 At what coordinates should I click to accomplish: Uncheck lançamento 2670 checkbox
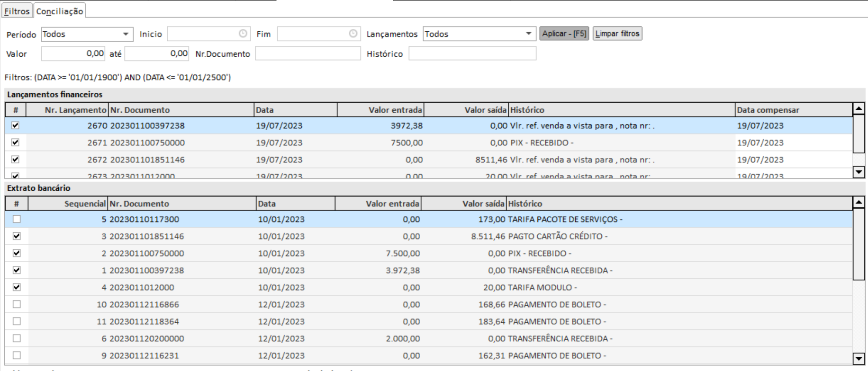tap(15, 125)
